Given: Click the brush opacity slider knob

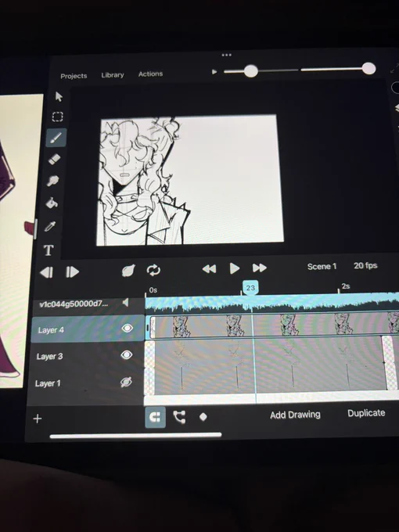Looking at the screenshot, I should point(368,69).
